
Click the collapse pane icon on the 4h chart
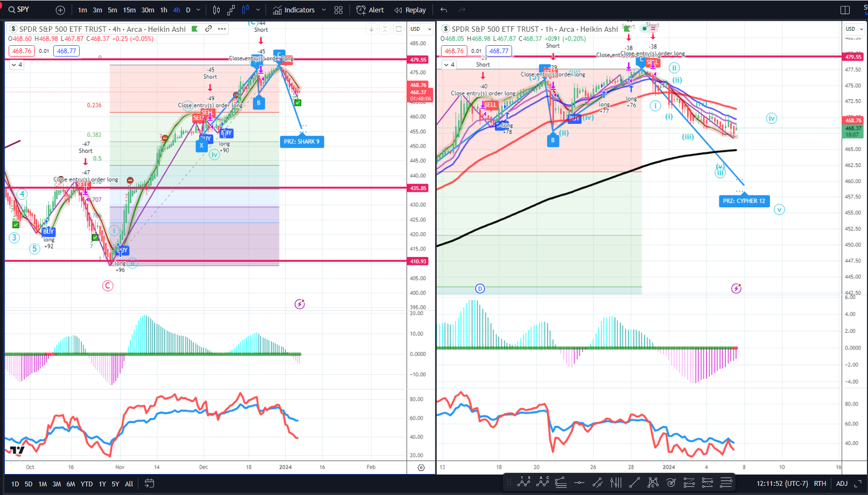384,29
